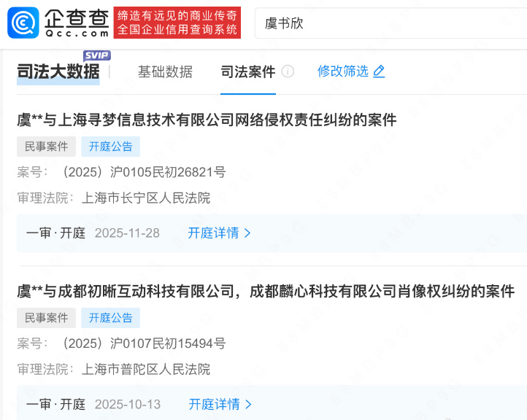The image size is (527, 420).
Task: Open 开庭详情 for the 2025-10-13 hearing
Action: coord(214,404)
